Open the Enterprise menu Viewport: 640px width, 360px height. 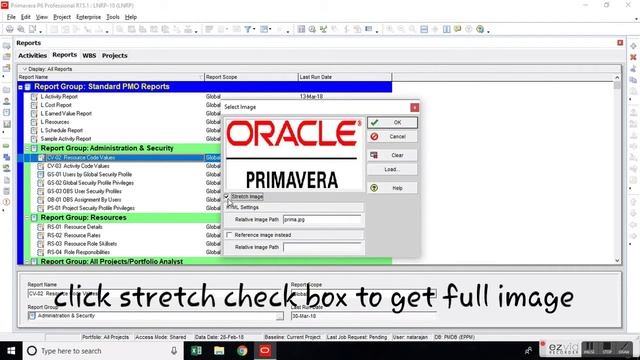pyautogui.click(x=89, y=17)
